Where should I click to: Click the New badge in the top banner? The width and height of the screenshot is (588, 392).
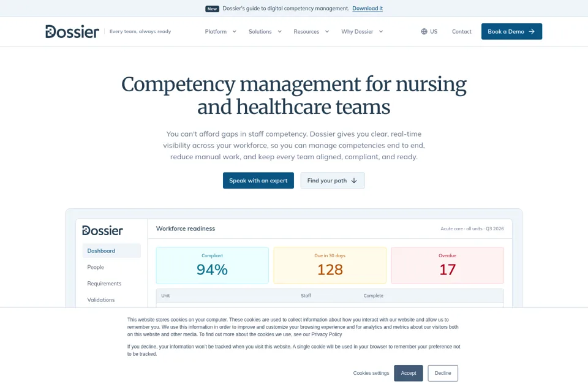pyautogui.click(x=212, y=9)
